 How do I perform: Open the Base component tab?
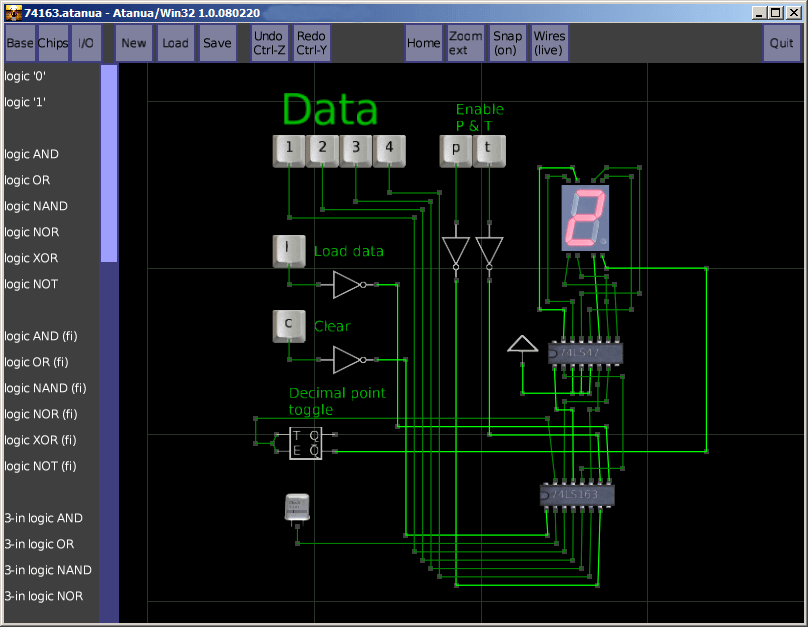(20, 43)
